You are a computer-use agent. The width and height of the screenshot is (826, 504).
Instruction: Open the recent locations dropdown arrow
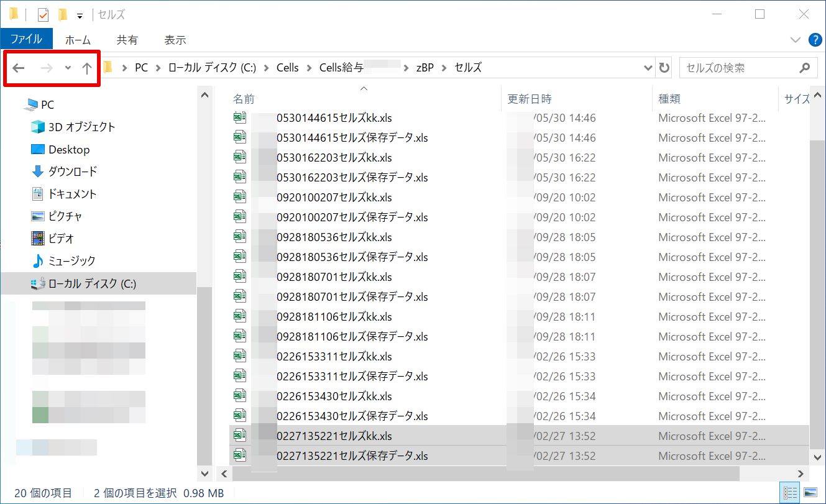point(68,68)
